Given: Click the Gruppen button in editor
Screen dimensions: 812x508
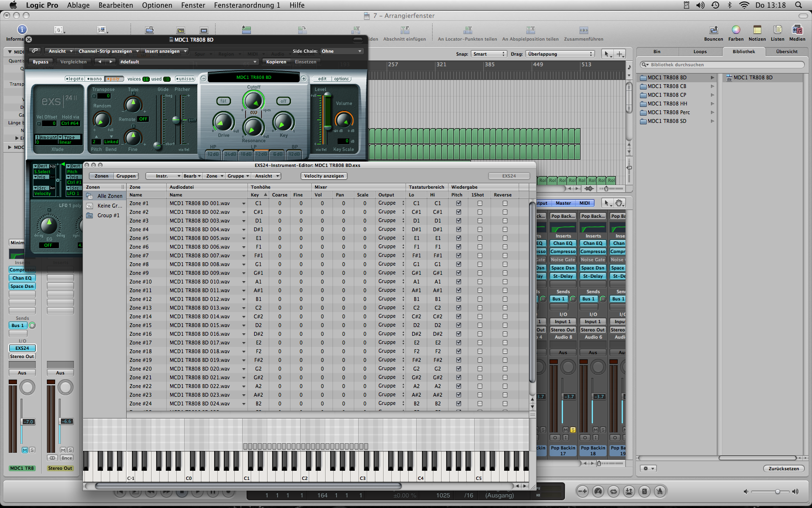Looking at the screenshot, I should [x=126, y=176].
